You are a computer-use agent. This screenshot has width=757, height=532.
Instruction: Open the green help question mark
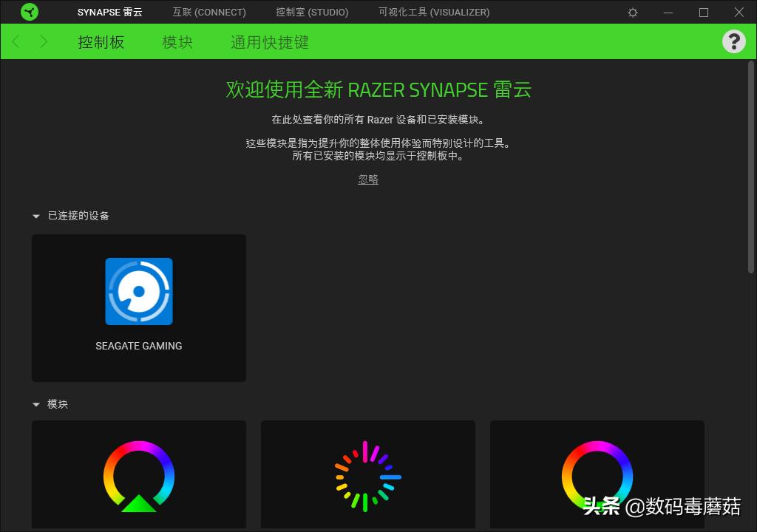733,41
